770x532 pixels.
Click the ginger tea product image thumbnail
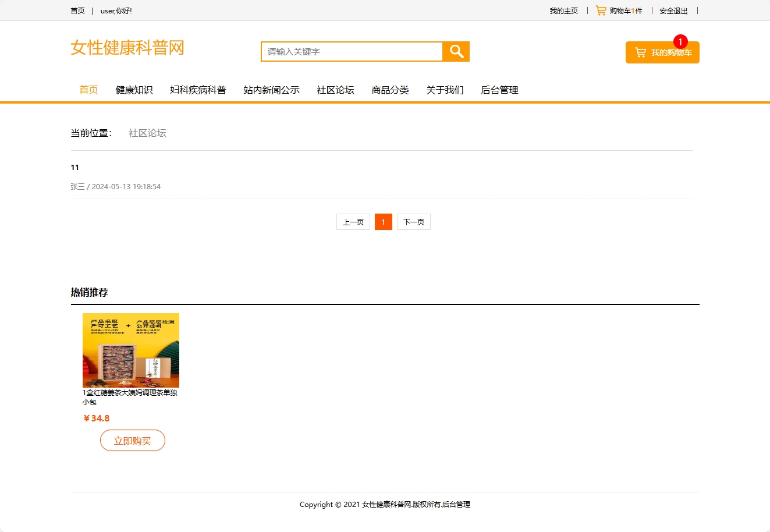(x=130, y=350)
